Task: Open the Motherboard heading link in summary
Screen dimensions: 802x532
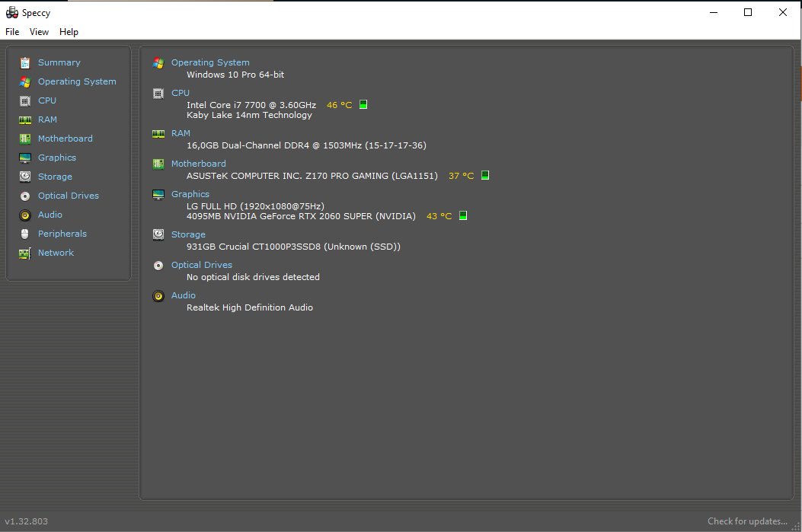Action: (199, 164)
